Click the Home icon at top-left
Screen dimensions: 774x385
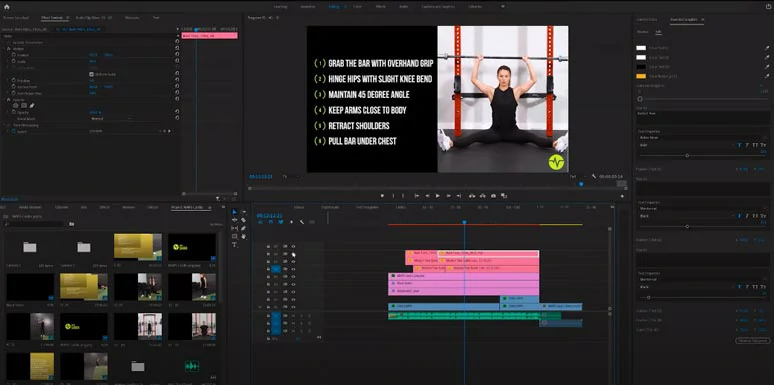tap(6, 6)
